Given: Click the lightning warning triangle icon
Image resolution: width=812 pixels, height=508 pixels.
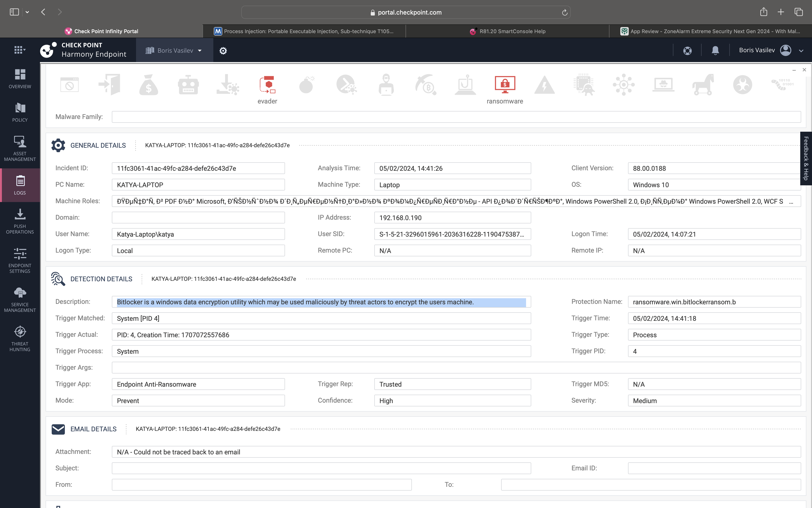Looking at the screenshot, I should click(545, 85).
